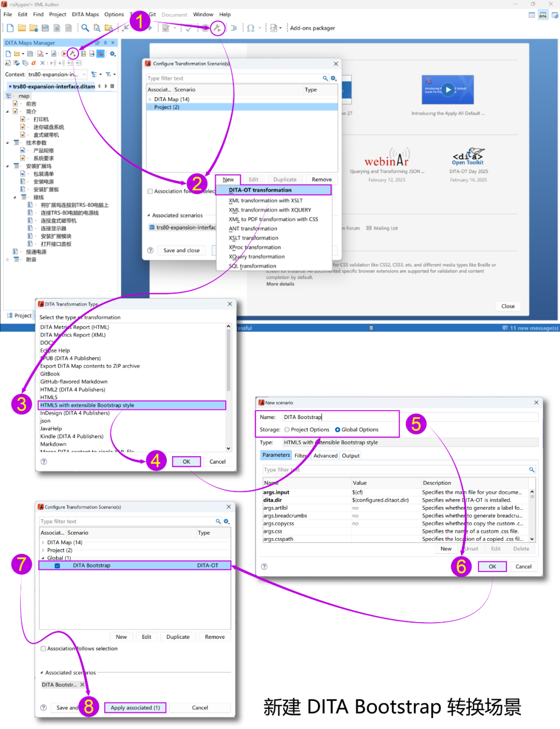Select the Project Options storage radio button
Viewport: 560px width, 729px height.
[287, 429]
